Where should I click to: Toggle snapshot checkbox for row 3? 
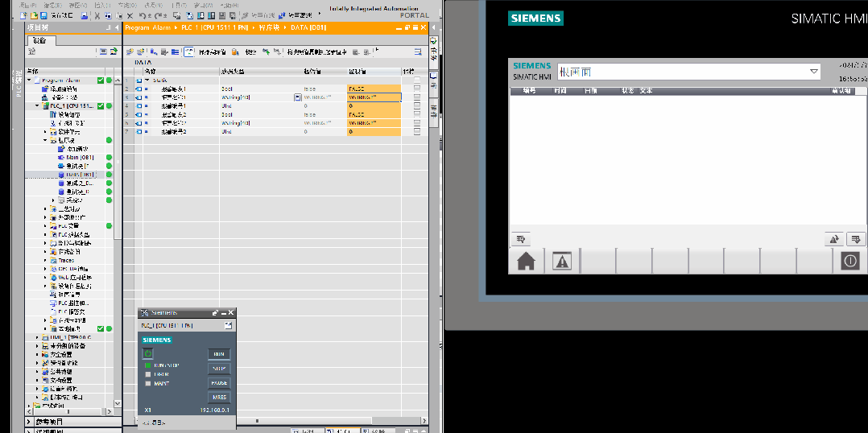[417, 97]
